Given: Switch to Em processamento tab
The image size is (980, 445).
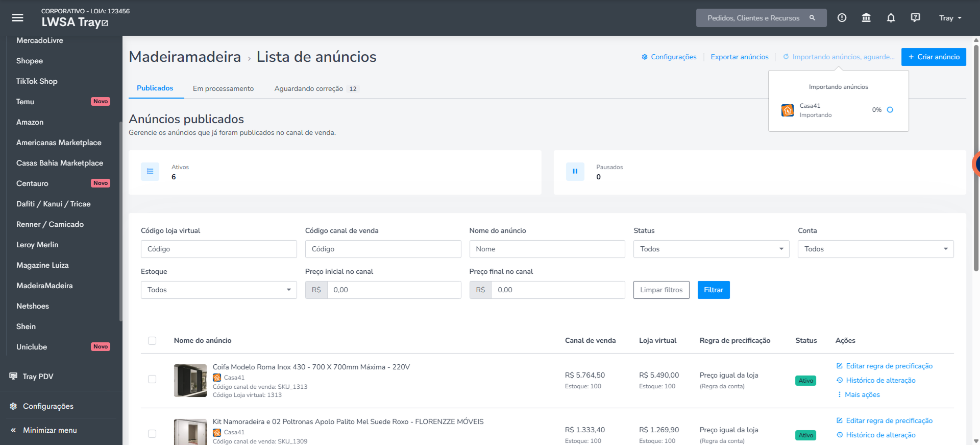Looking at the screenshot, I should click(223, 88).
